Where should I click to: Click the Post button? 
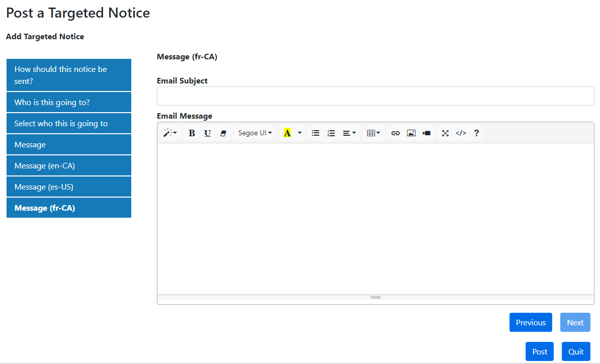coord(540,352)
